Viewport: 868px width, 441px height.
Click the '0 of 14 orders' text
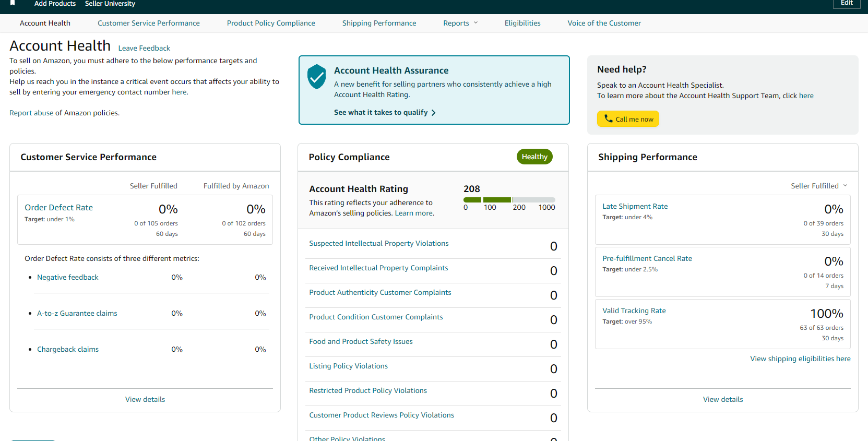tap(824, 276)
